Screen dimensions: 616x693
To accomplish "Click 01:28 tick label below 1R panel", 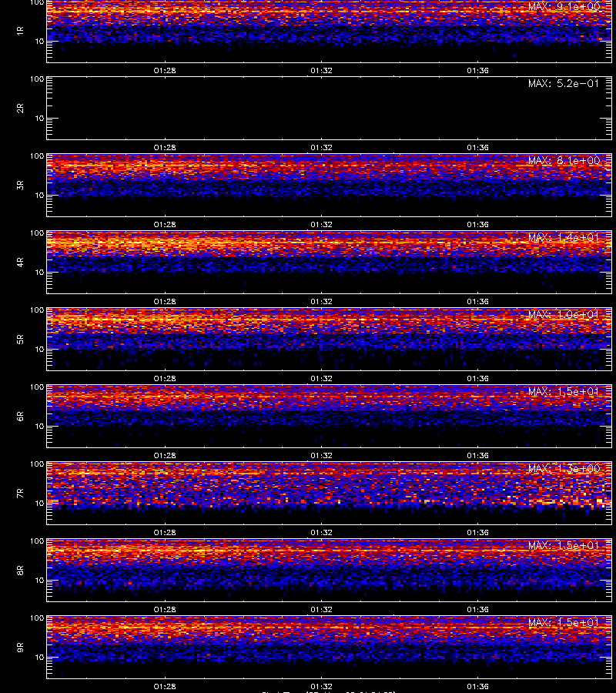I will click(x=165, y=70).
